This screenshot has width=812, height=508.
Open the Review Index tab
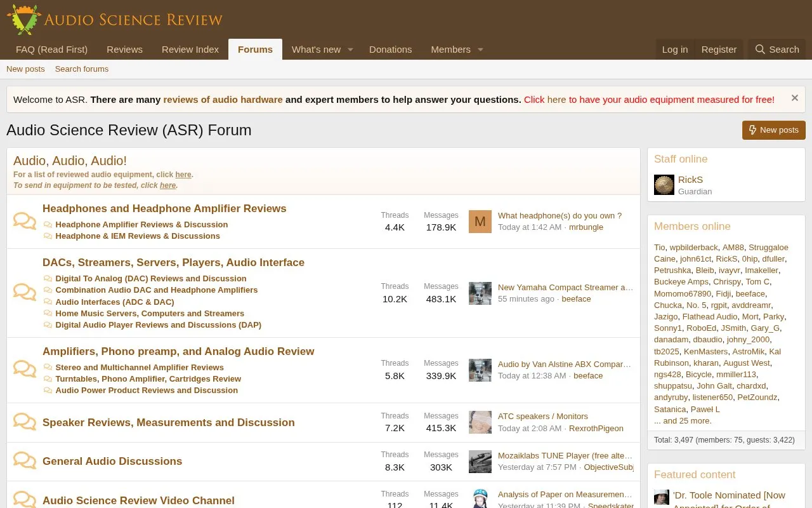190,50
